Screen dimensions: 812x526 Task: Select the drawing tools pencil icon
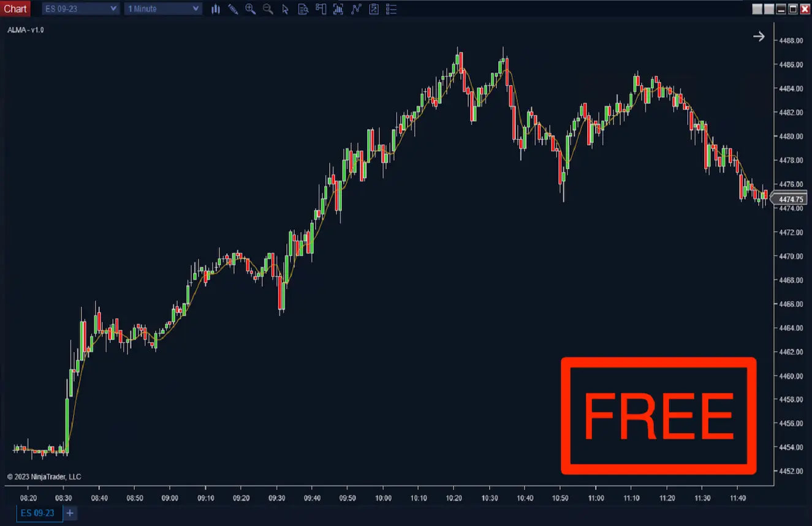(x=233, y=9)
